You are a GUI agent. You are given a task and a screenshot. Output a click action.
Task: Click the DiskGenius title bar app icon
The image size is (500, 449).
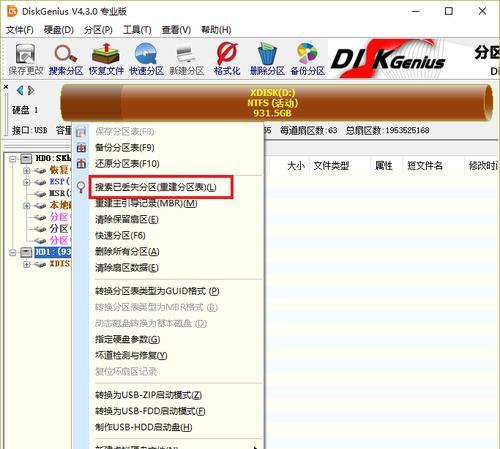tap(12, 11)
